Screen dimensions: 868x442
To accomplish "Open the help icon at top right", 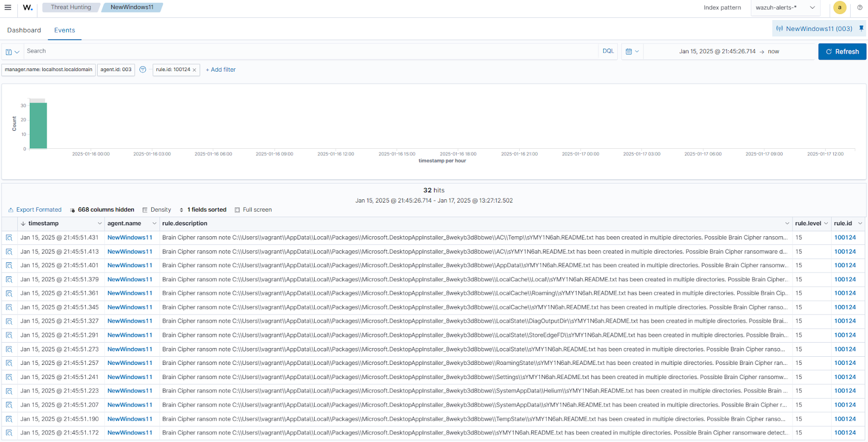I will click(x=860, y=8).
